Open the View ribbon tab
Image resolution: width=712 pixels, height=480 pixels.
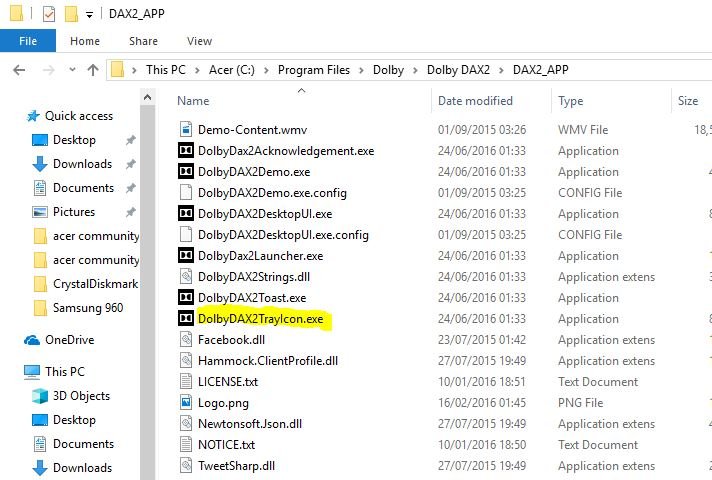199,41
